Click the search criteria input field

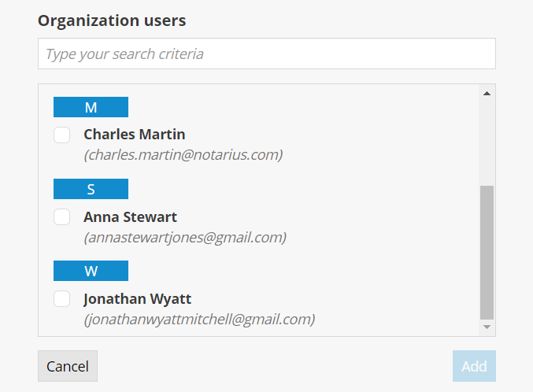[x=266, y=54]
